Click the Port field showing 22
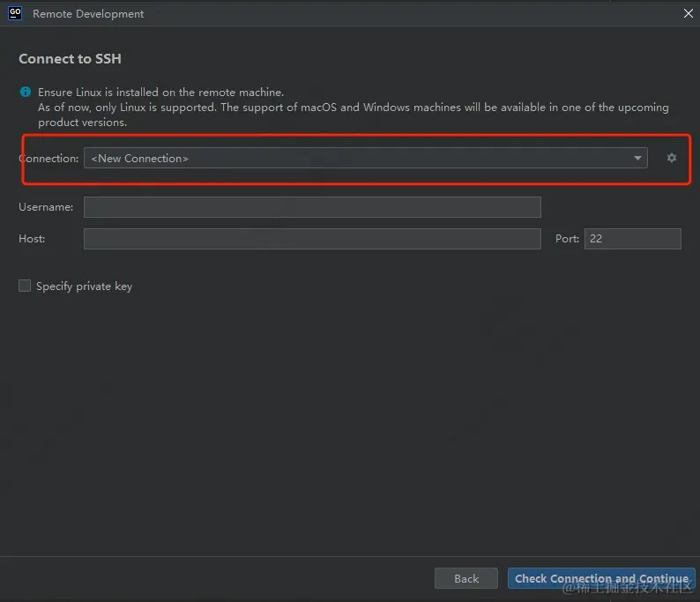This screenshot has height=602, width=700. pos(632,239)
